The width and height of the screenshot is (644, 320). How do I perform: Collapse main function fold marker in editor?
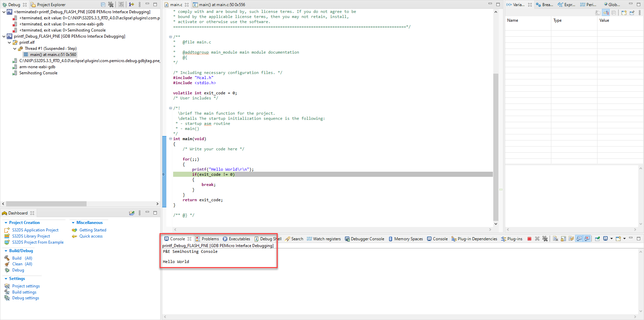(x=170, y=139)
